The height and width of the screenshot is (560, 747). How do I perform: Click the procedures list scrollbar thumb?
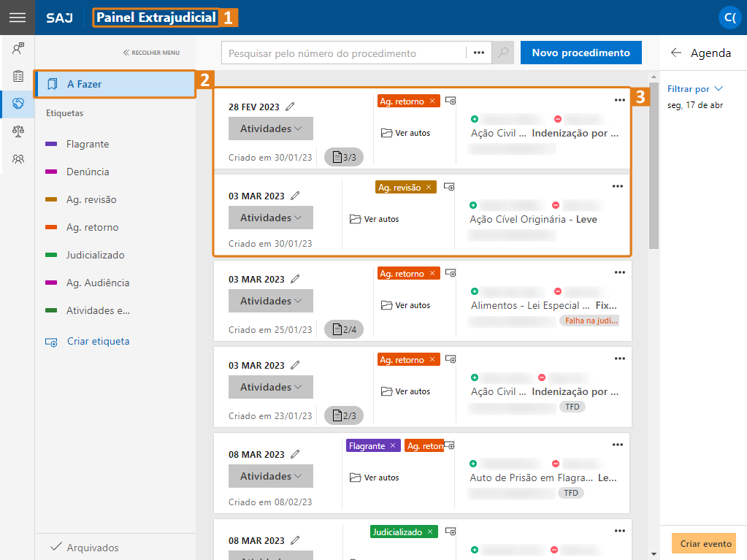coord(654,165)
